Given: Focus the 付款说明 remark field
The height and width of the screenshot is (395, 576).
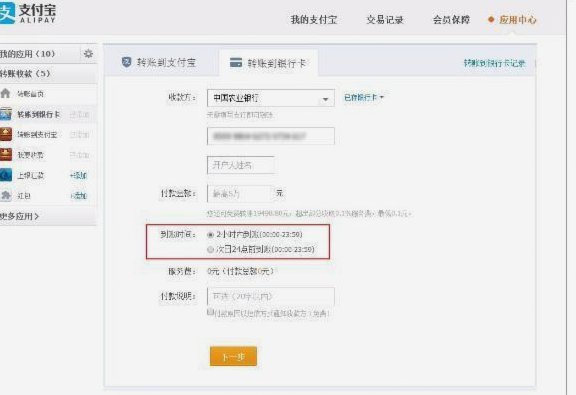Looking at the screenshot, I should (x=271, y=297).
